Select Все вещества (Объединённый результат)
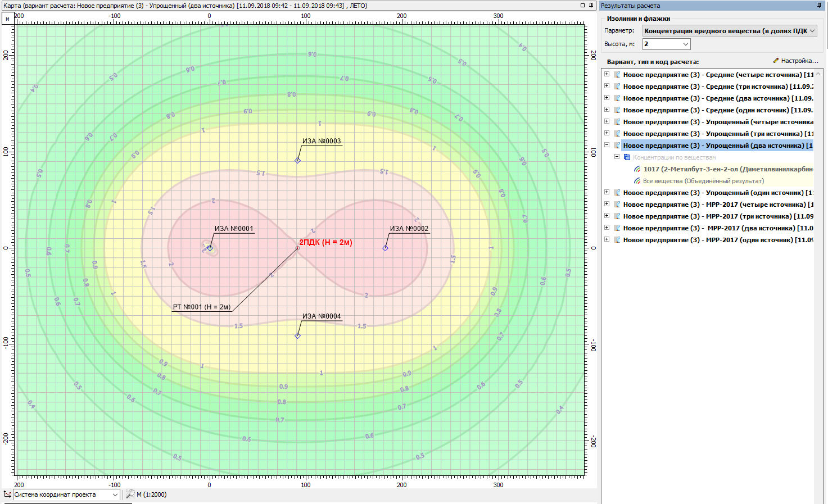Viewport: 828px width, 504px height. point(703,181)
